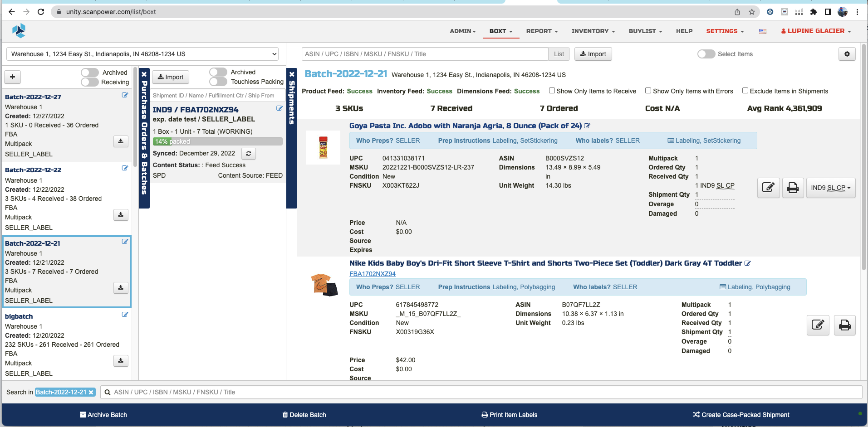Focus the bottom batch search field
868x427 pixels.
tap(481, 392)
